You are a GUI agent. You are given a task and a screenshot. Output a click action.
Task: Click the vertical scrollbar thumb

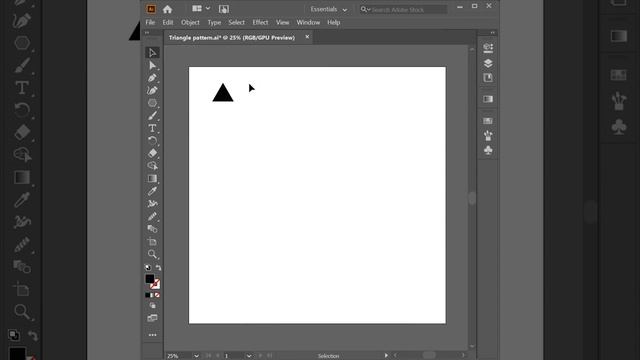click(472, 198)
